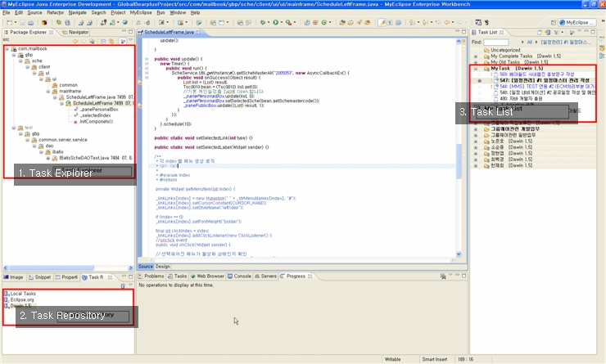606x364 pixels.
Task: Click the New Task icon in Task List
Action: coord(540,33)
